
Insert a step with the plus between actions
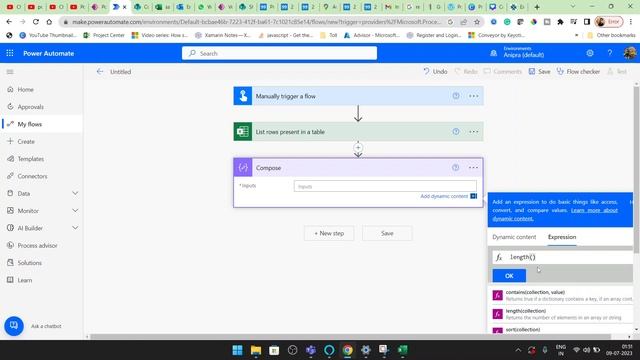(358, 148)
